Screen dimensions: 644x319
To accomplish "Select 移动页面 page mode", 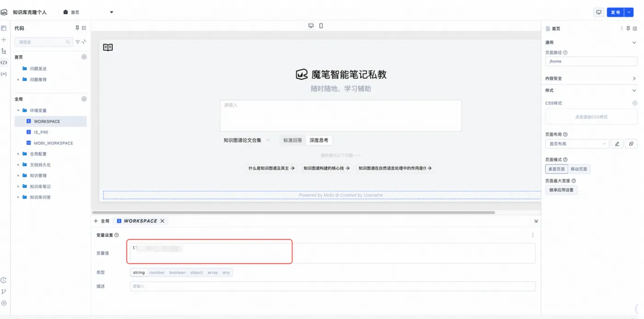I will 579,169.
